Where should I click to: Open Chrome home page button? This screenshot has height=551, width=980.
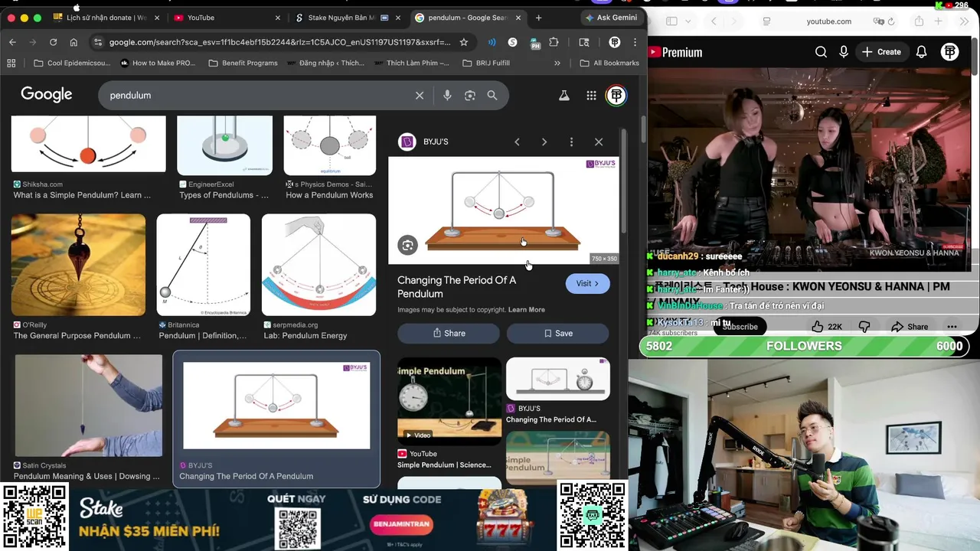pos(74,42)
